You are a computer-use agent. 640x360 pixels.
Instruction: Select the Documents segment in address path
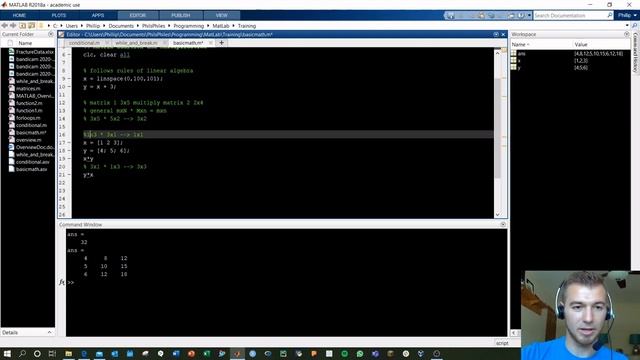click(121, 26)
